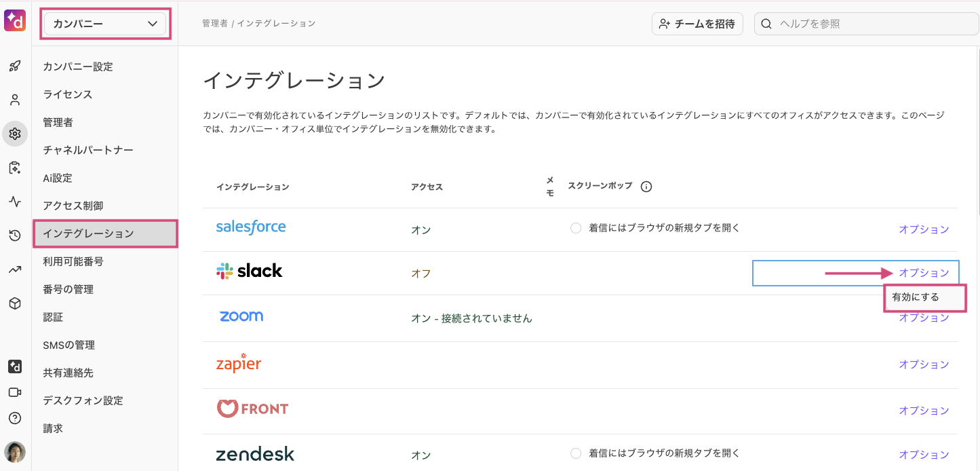Open オプション dropdown for Zendesk
This screenshot has height=471, width=980.
click(x=924, y=455)
